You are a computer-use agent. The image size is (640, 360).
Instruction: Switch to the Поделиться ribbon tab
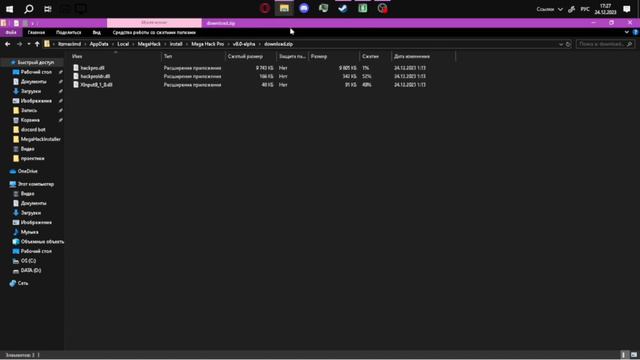coord(69,32)
